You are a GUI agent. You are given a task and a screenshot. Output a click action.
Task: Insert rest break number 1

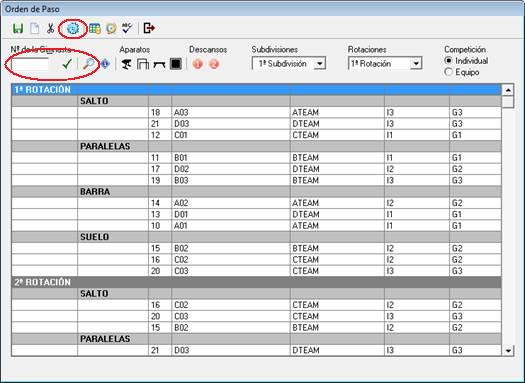point(198,64)
